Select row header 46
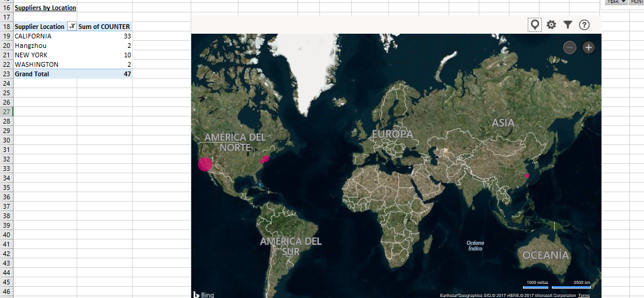 coord(6,292)
